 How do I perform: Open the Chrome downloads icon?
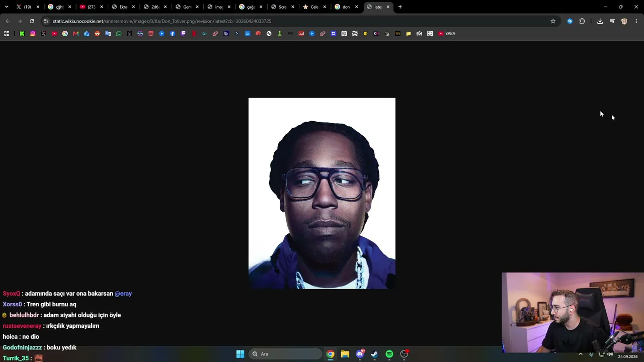600,21
